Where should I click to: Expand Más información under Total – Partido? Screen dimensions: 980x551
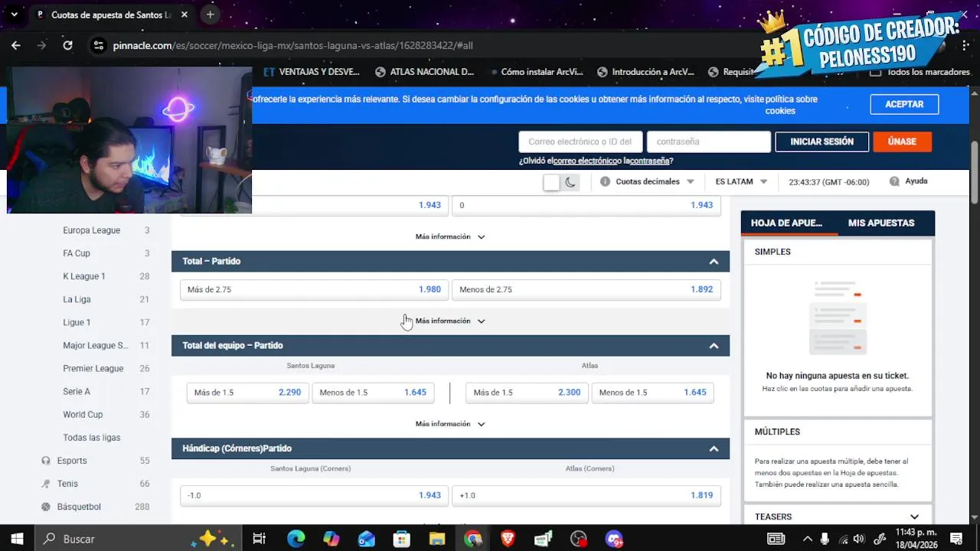pyautogui.click(x=450, y=321)
